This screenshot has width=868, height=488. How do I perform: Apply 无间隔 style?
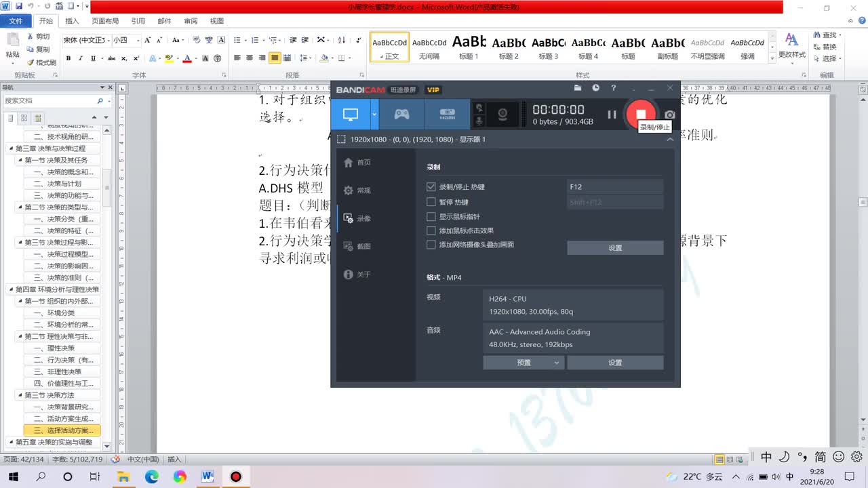point(429,47)
